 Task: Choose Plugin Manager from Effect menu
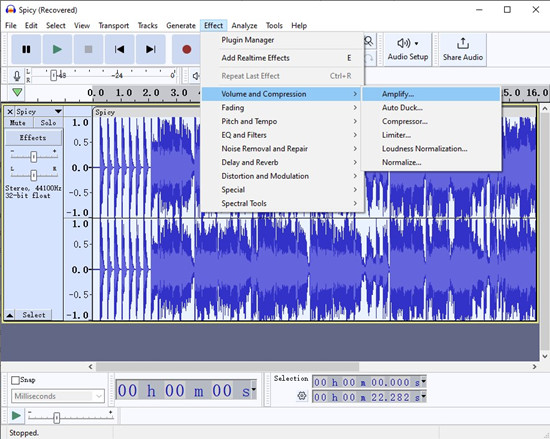click(282, 40)
